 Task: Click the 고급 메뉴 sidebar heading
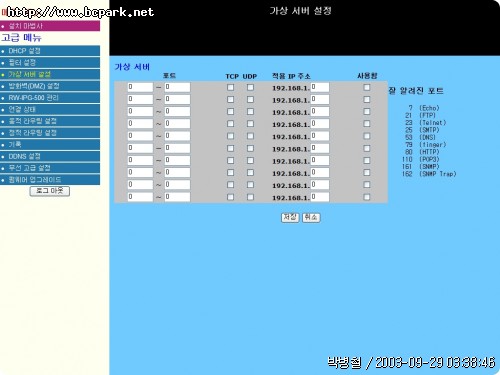click(x=21, y=37)
